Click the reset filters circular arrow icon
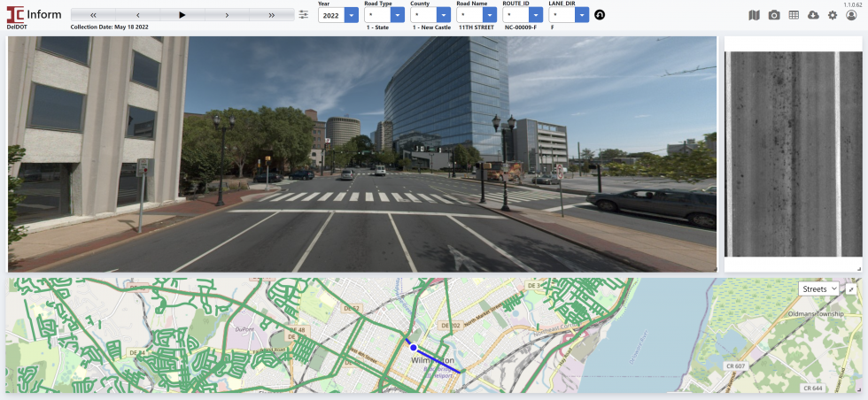 pos(600,15)
